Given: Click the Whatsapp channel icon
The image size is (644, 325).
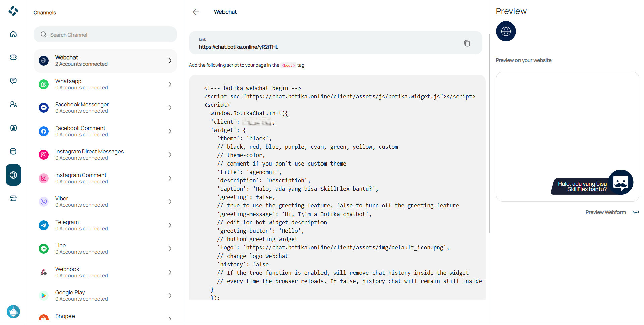Looking at the screenshot, I should pos(44,84).
